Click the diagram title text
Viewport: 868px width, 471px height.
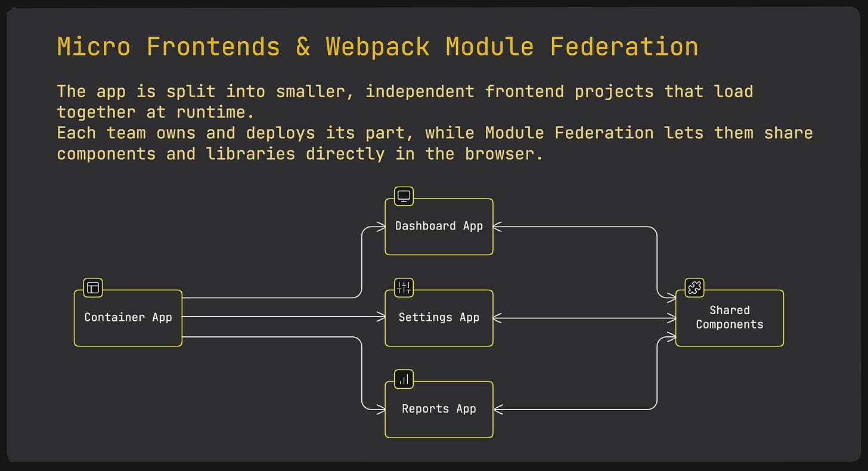(x=377, y=45)
